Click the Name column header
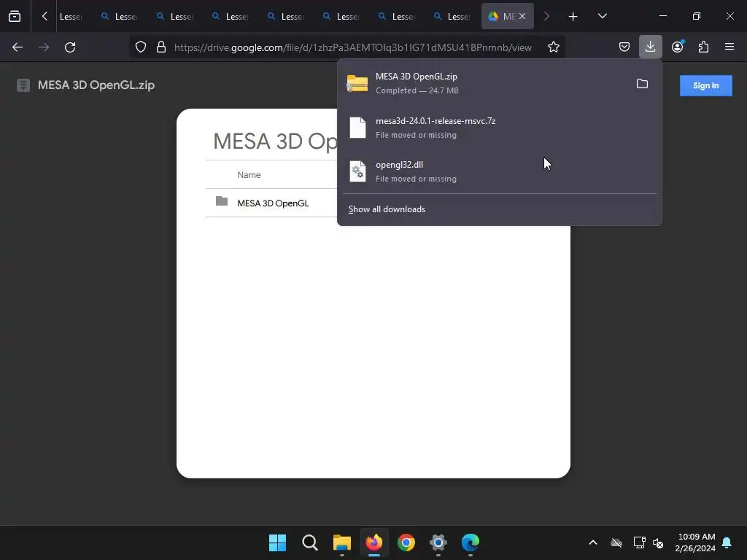 click(x=249, y=175)
